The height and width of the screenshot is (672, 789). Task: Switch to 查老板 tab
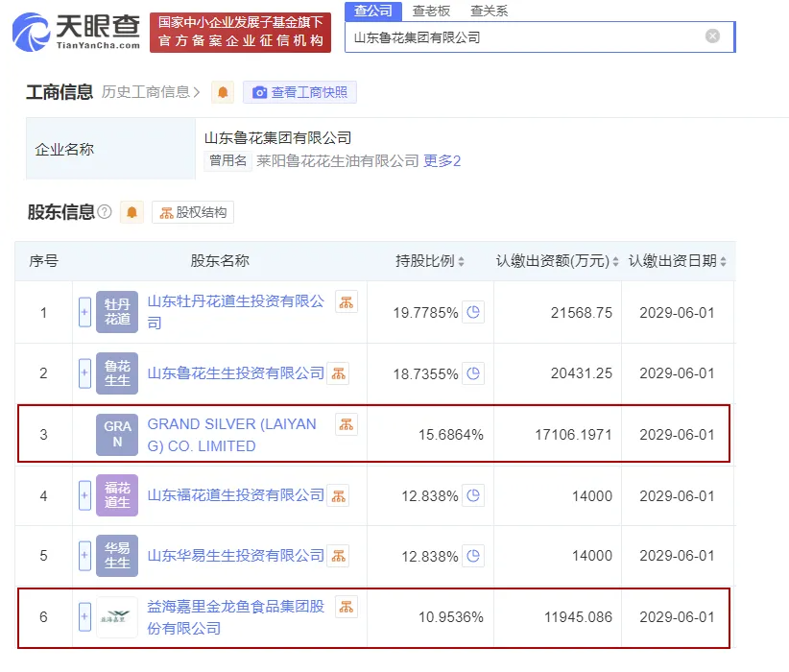(431, 12)
